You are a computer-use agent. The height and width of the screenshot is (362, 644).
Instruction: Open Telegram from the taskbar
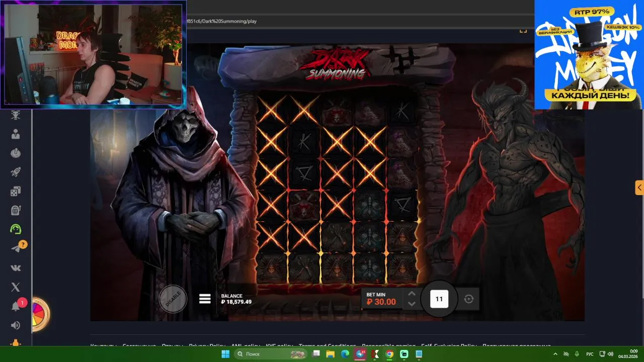360,354
